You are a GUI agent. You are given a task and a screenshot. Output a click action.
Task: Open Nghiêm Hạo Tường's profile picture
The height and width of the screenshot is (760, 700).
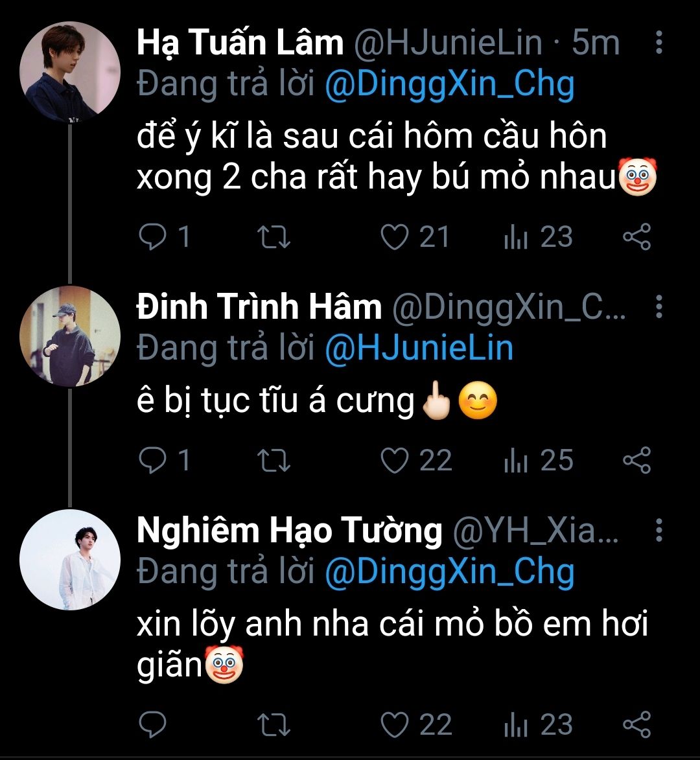click(x=70, y=559)
